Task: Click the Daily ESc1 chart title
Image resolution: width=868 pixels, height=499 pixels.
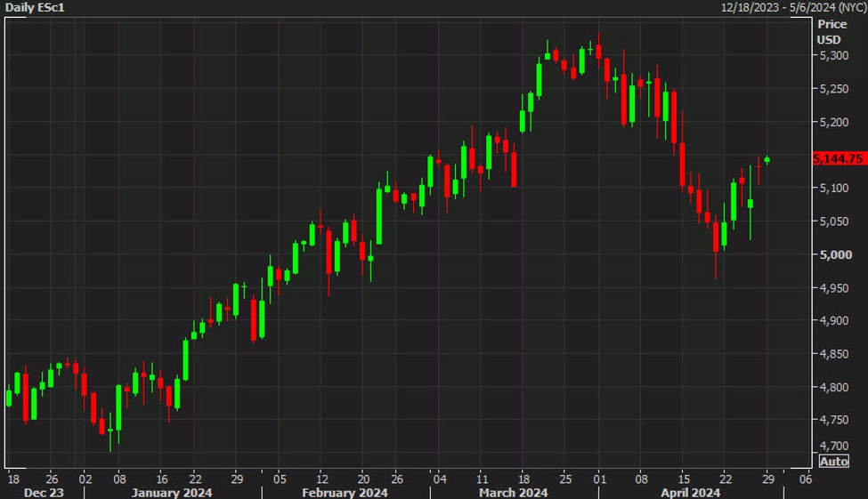Action: 35,8
